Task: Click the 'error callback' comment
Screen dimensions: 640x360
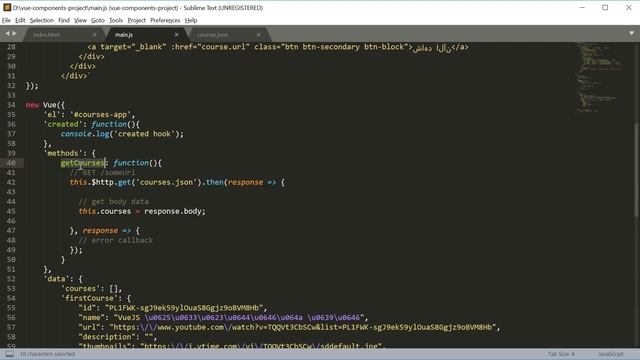Action: pyautogui.click(x=116, y=240)
